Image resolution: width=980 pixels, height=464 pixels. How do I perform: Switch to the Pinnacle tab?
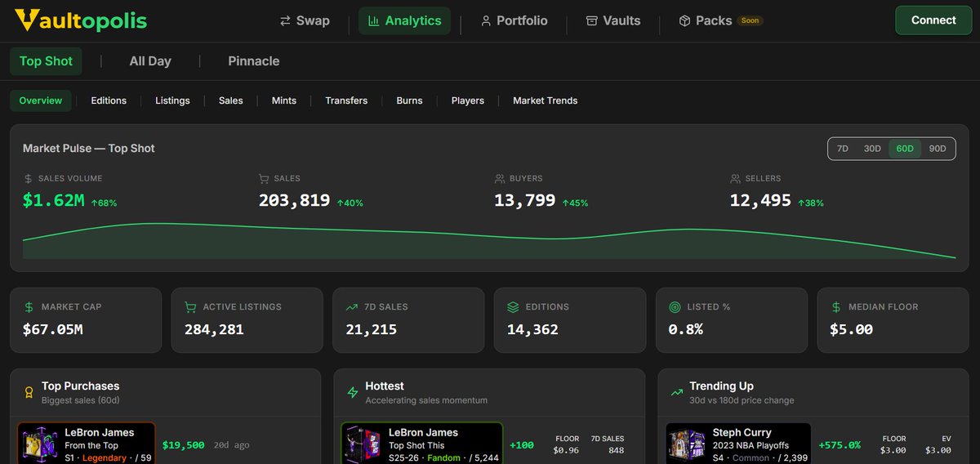254,61
